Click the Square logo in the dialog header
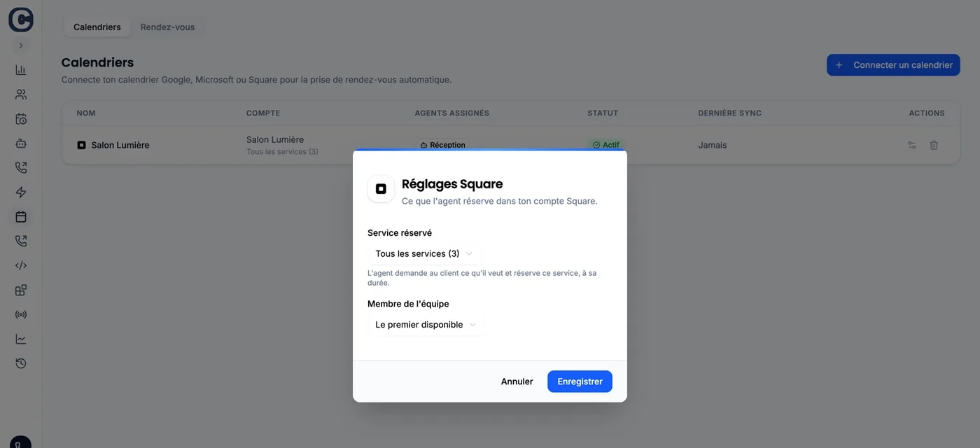 [x=381, y=189]
